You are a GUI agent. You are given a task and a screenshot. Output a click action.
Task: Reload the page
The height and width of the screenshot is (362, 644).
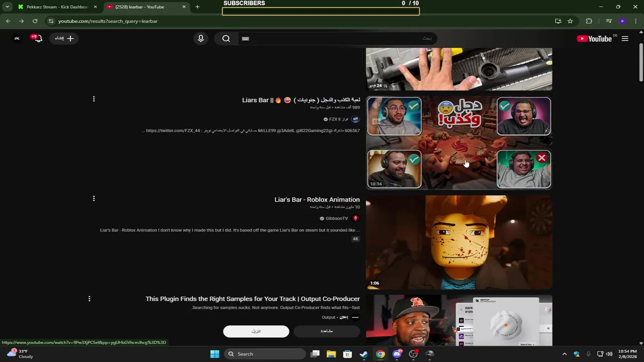tap(35, 21)
